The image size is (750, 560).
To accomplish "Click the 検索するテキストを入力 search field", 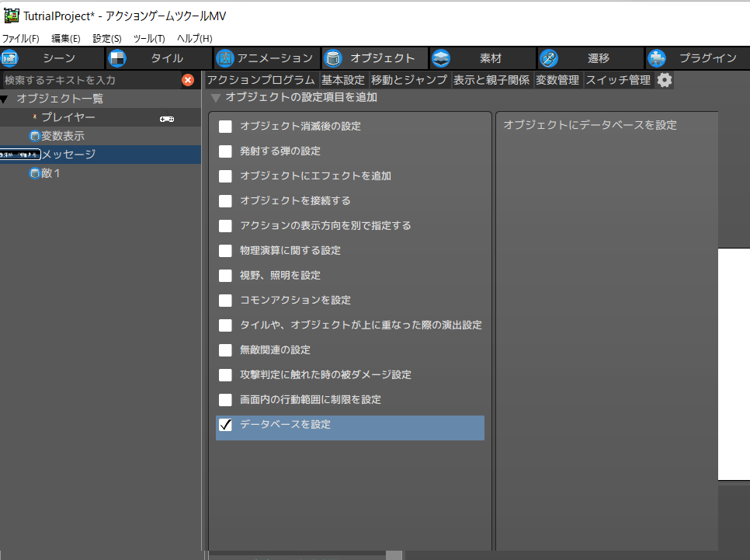I will (92, 80).
